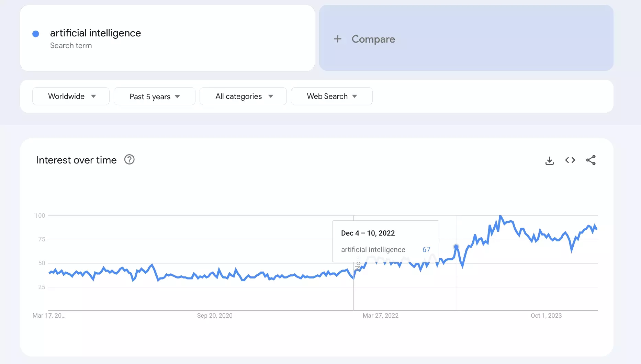This screenshot has height=364, width=641.
Task: Click the 67 value in the tooltip
Action: [426, 250]
